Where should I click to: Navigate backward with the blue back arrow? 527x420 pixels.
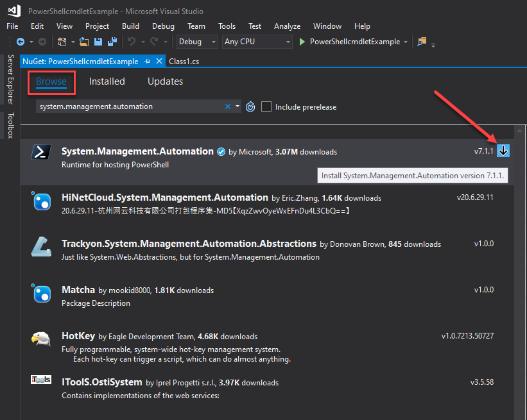[x=21, y=42]
